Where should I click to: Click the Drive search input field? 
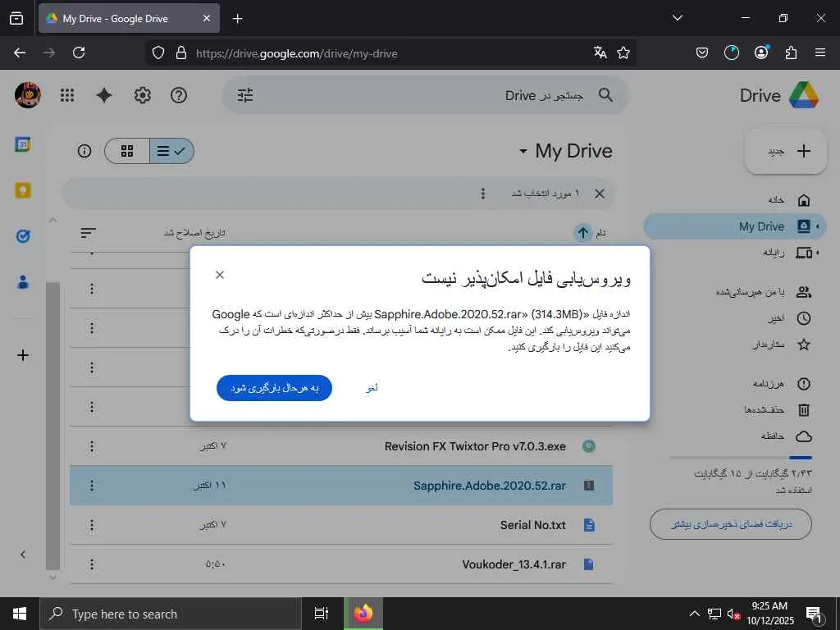tap(425, 95)
